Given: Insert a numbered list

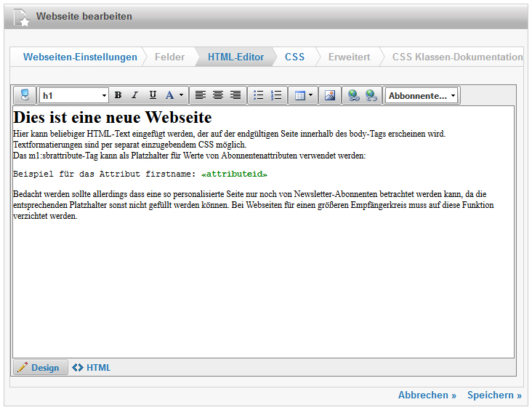Looking at the screenshot, I should 276,95.
